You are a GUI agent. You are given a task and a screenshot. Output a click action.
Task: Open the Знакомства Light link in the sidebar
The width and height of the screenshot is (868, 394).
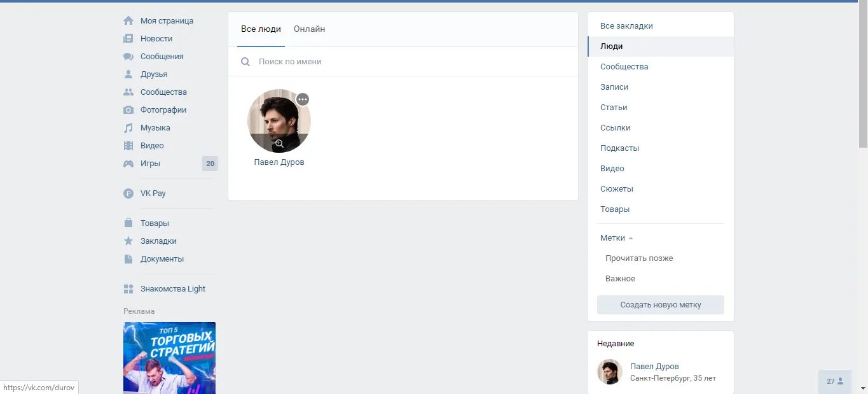coord(173,289)
